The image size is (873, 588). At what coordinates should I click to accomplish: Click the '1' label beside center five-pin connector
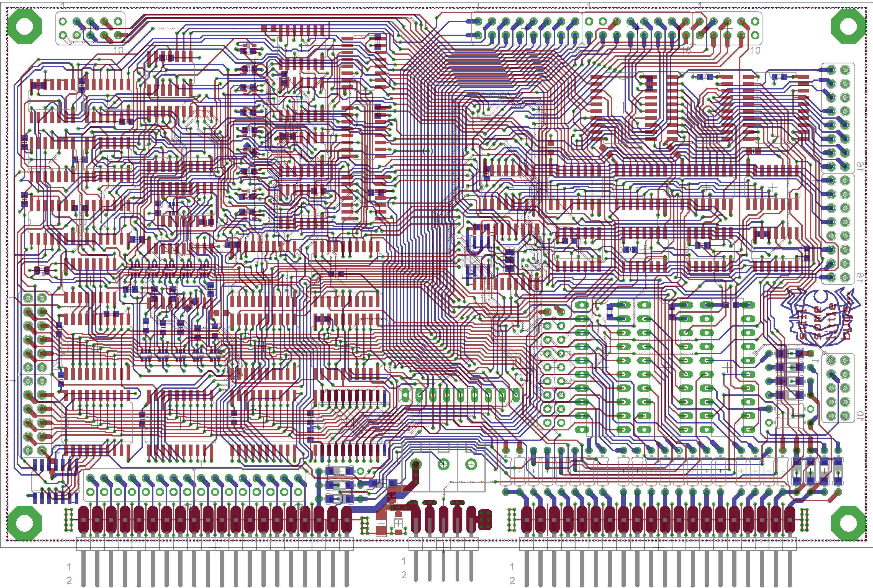[404, 561]
